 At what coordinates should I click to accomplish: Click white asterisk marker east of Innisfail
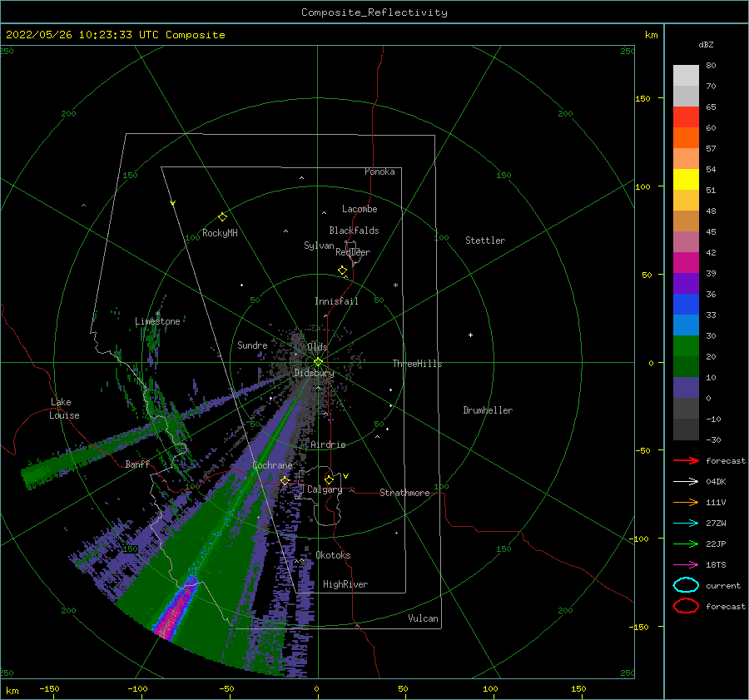395,285
